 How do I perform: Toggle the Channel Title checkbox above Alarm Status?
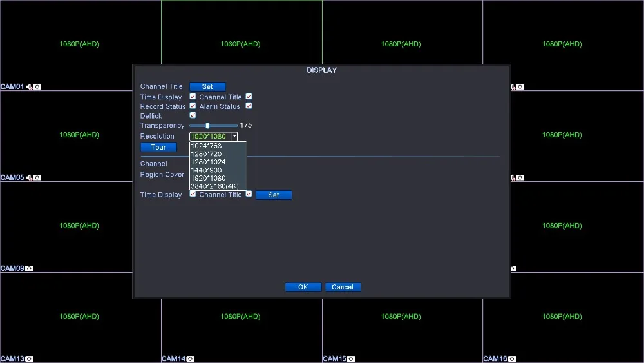point(249,97)
